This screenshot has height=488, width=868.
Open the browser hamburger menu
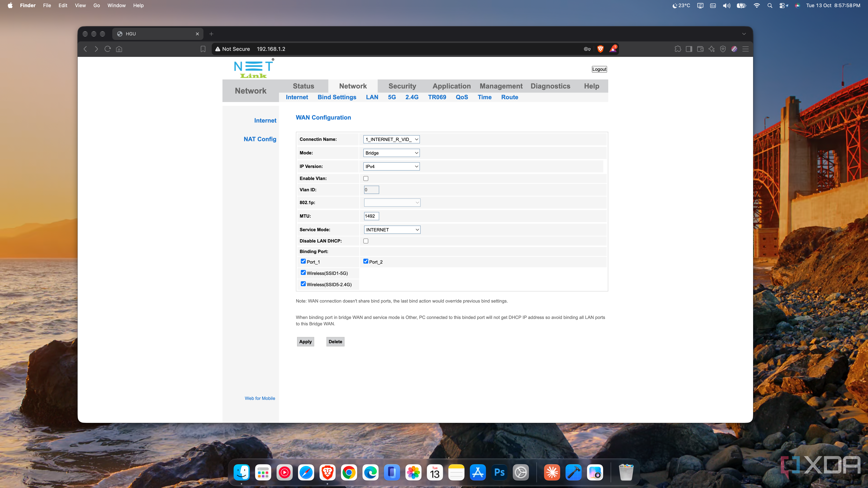click(x=746, y=49)
